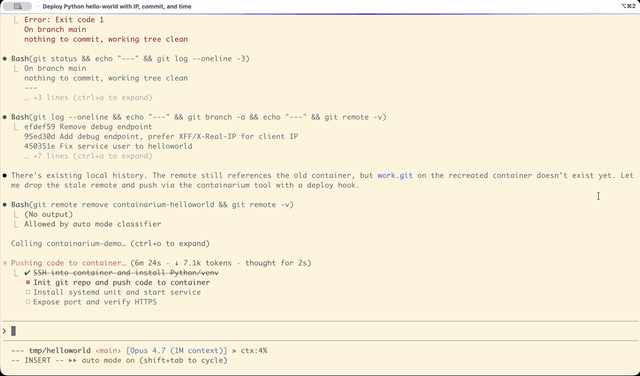Click the '▸▸' auto mode icon in status line
640x376 pixels.
click(73, 360)
